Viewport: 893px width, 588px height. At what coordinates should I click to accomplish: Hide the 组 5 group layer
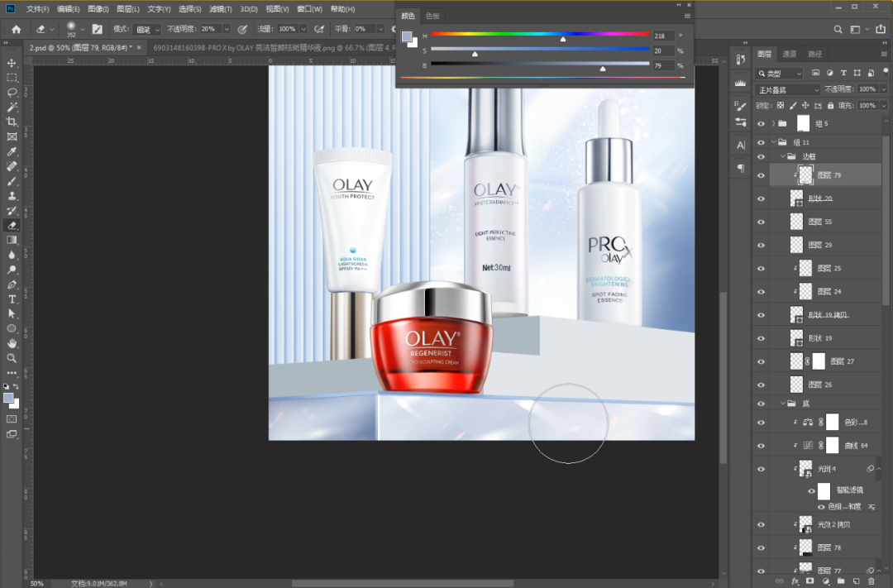(x=761, y=124)
